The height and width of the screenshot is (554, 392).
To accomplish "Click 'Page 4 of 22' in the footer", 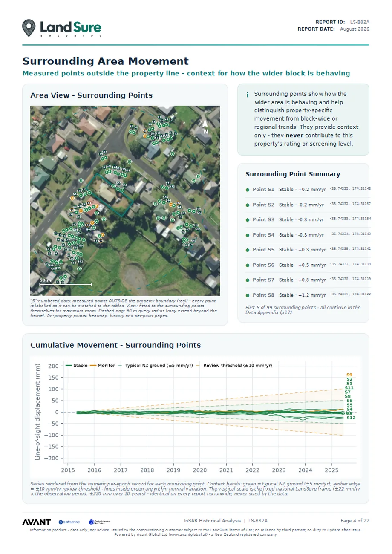I will pyautogui.click(x=355, y=521).
